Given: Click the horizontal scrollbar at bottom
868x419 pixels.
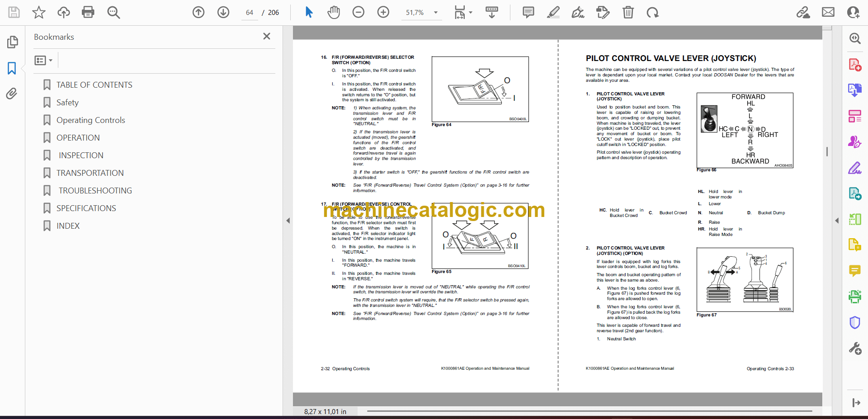Looking at the screenshot, I should point(588,411).
